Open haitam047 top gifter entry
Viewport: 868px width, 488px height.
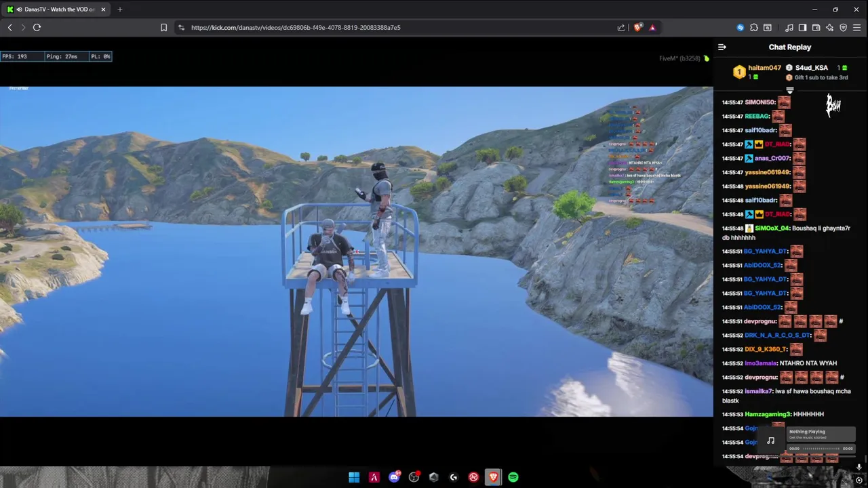[757, 72]
